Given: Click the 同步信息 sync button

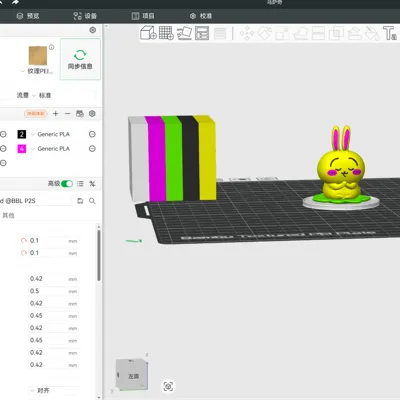Looking at the screenshot, I should pyautogui.click(x=80, y=59).
